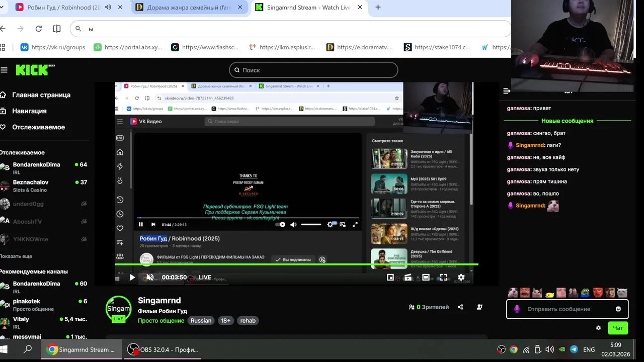Switch to OBS 32.0.4 taskbar window
This screenshot has height=362, width=644.
click(x=163, y=349)
